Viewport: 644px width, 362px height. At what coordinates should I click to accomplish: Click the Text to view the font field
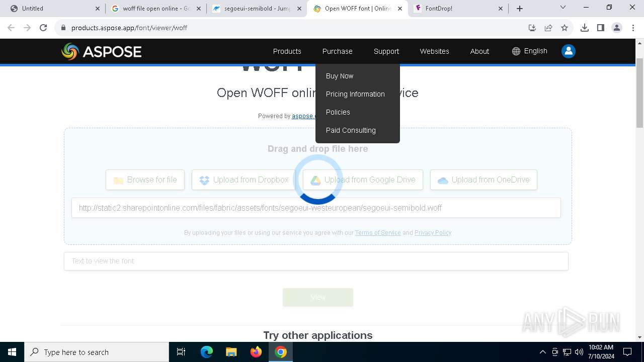click(316, 261)
